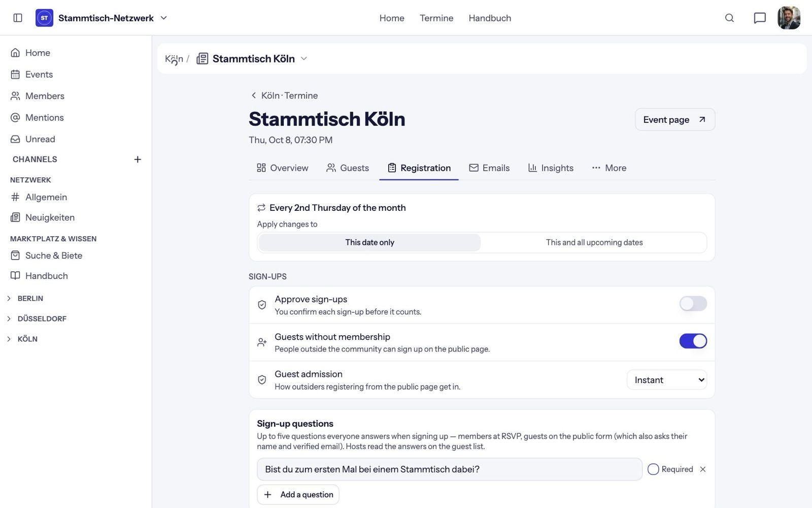Switch to the Insights tab
Viewport: 812px width, 508px height.
click(x=551, y=168)
